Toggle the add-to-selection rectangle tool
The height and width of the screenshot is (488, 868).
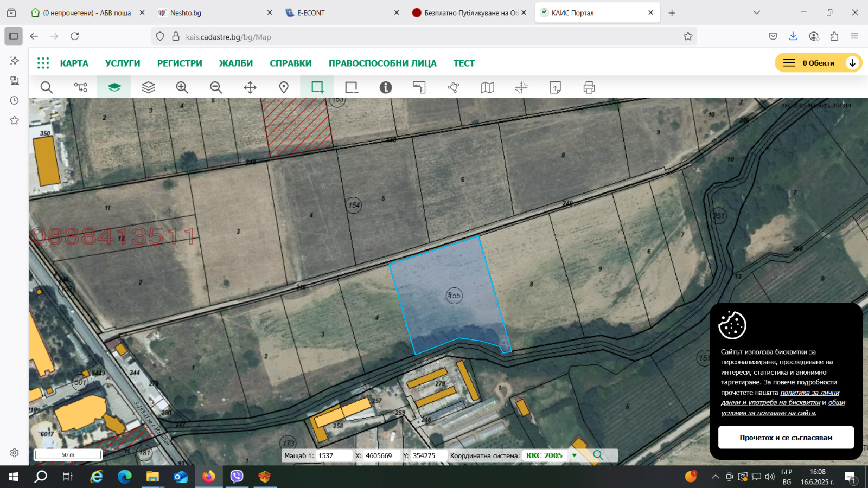coord(317,87)
